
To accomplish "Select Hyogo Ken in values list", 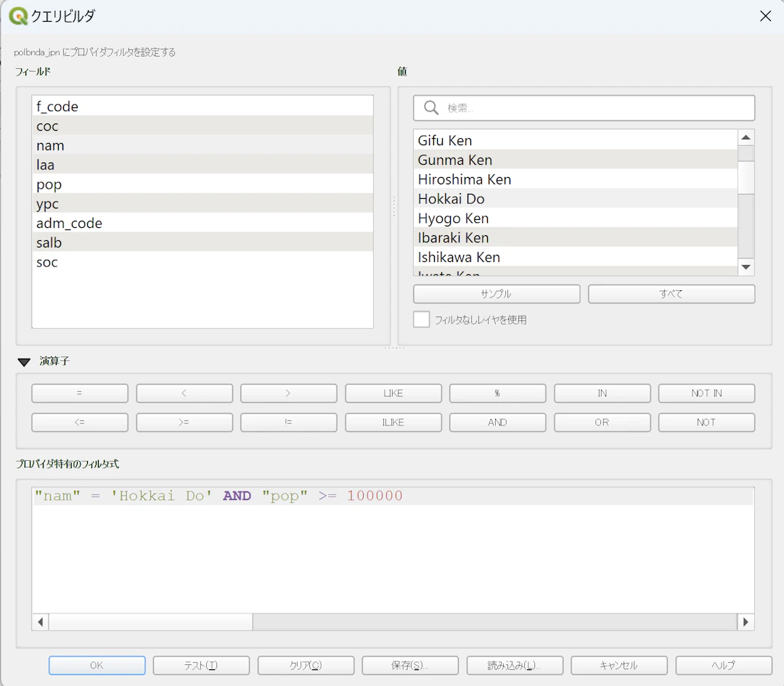I will pyautogui.click(x=576, y=218).
